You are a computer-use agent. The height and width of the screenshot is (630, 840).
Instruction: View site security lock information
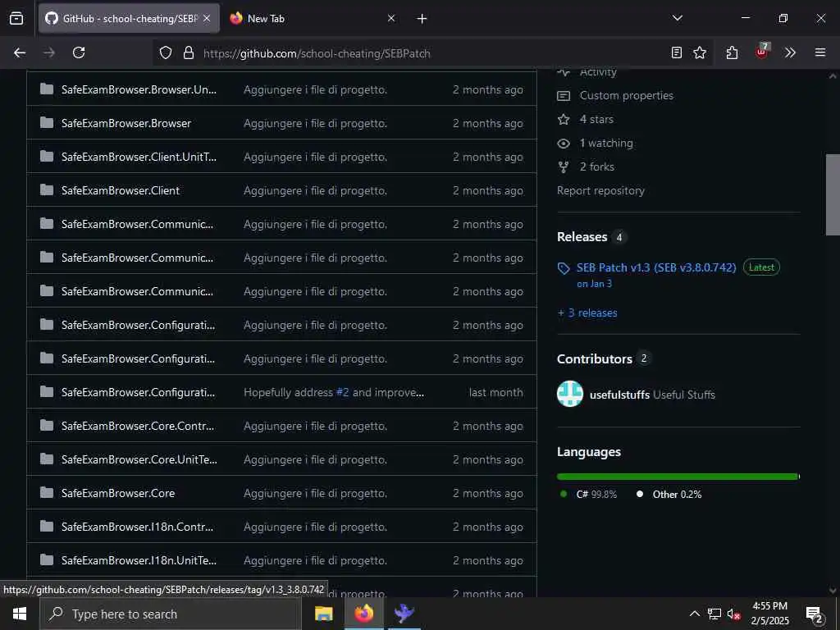(188, 53)
